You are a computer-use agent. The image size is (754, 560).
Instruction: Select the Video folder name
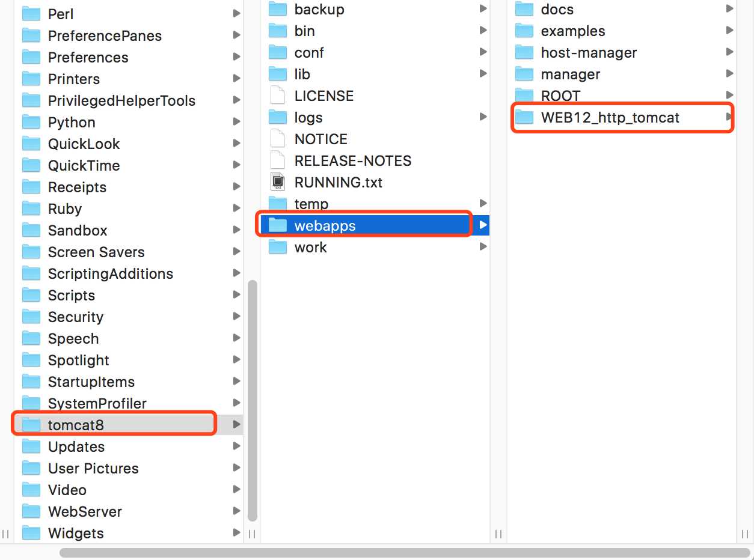pos(67,490)
